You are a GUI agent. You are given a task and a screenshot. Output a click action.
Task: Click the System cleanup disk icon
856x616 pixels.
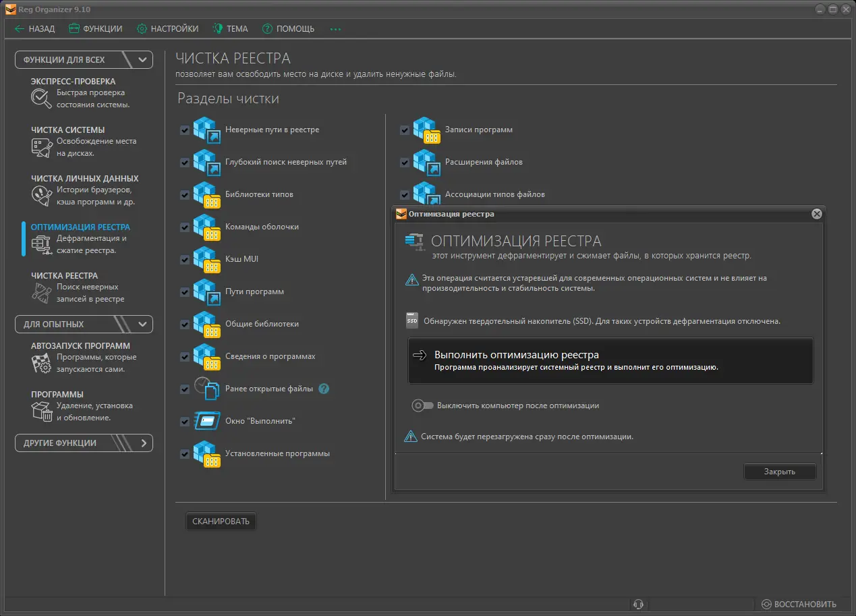41,147
